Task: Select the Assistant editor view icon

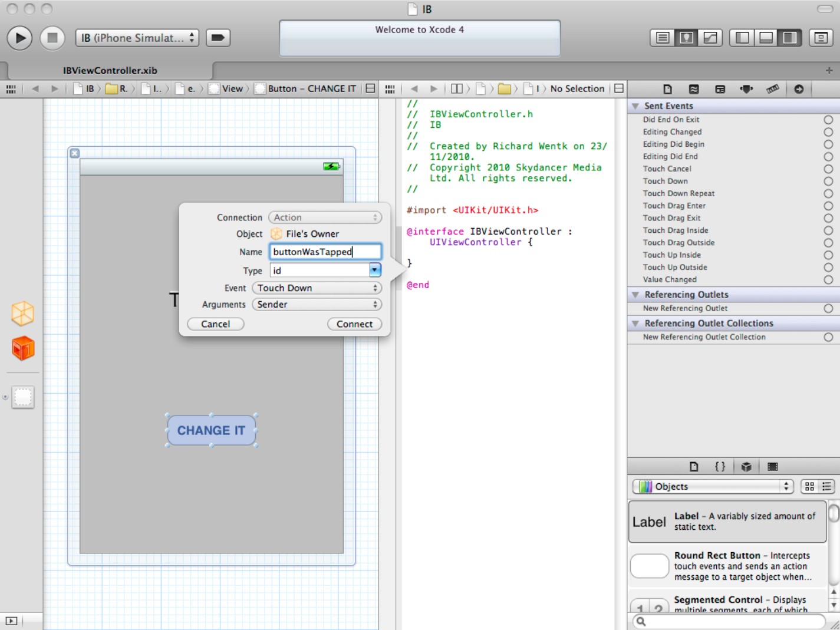Action: 686,38
